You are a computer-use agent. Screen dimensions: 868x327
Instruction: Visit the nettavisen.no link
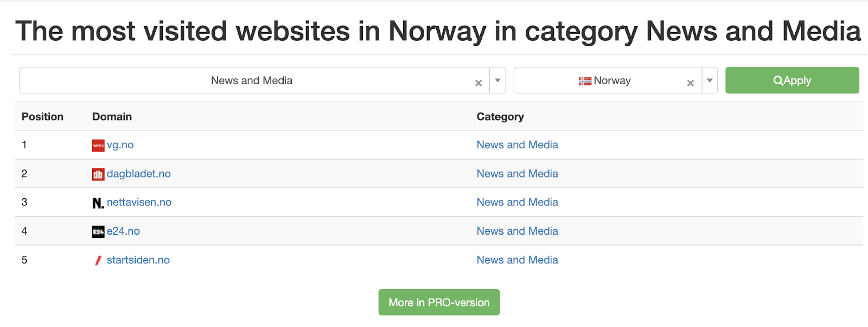[x=139, y=202]
